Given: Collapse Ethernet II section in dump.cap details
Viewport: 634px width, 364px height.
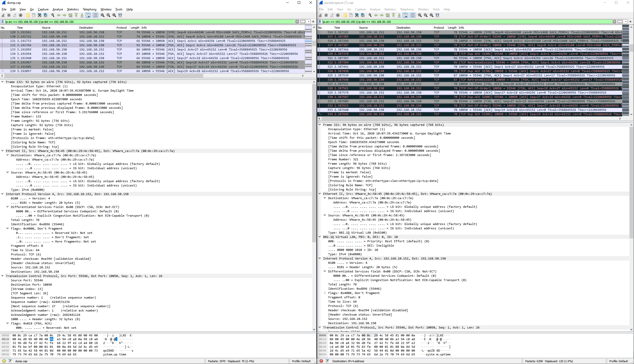Looking at the screenshot, I should coord(3,151).
